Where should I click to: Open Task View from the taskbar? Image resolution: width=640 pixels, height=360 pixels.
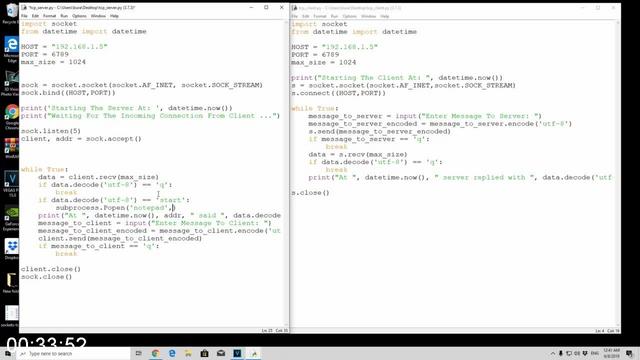point(139,353)
